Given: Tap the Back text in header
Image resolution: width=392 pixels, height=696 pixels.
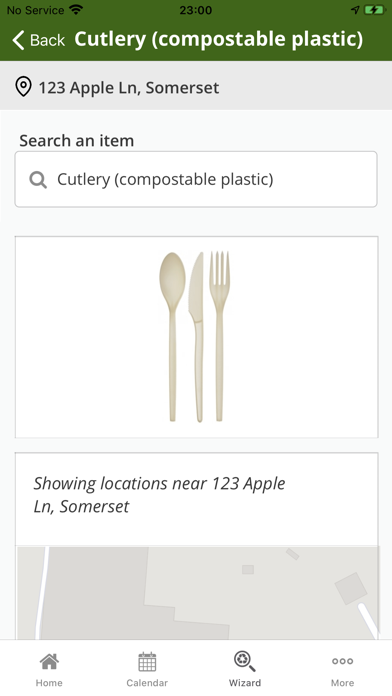Looking at the screenshot, I should pyautogui.click(x=48, y=40).
